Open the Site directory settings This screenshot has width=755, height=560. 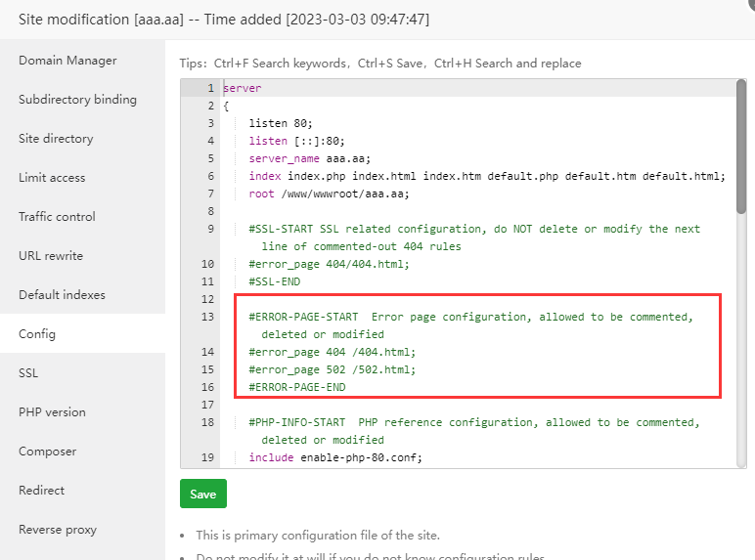(56, 139)
